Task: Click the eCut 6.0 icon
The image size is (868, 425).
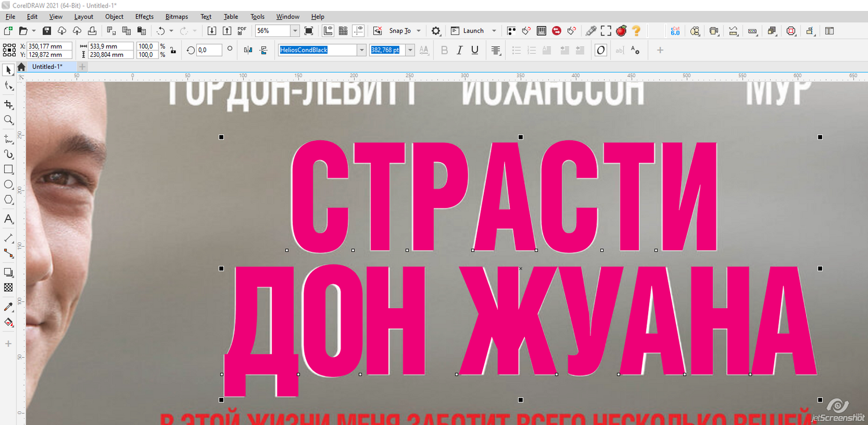Action: click(675, 31)
